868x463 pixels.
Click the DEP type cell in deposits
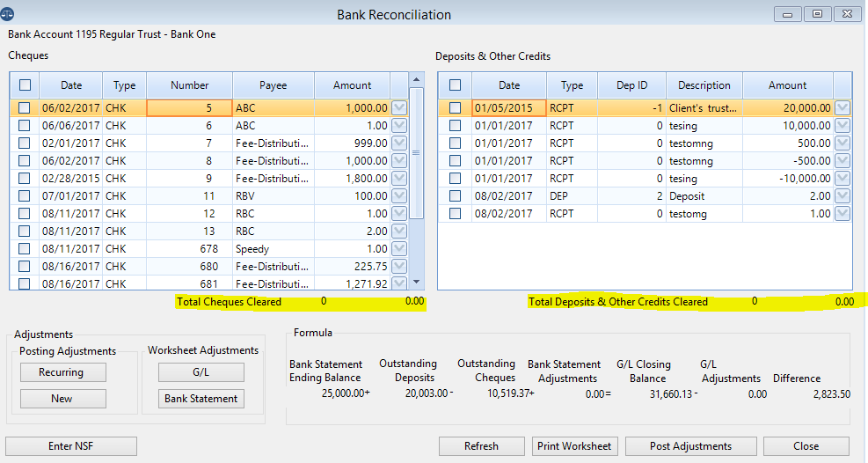pos(572,196)
